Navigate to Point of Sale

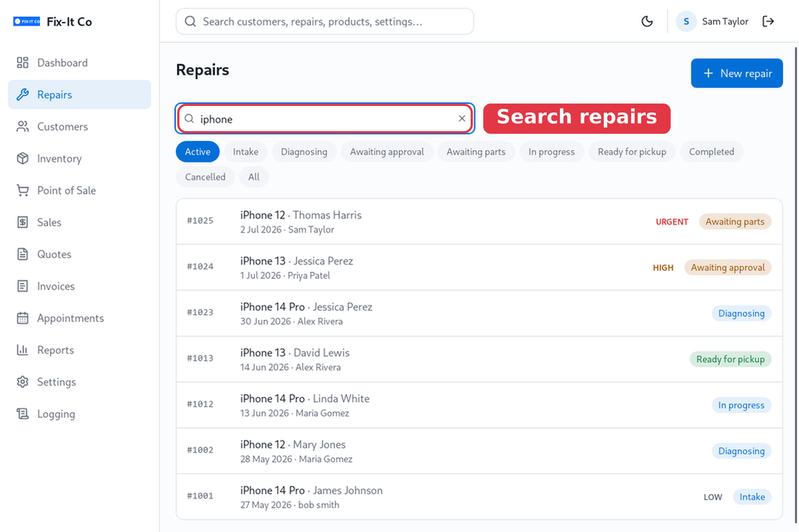point(79,190)
